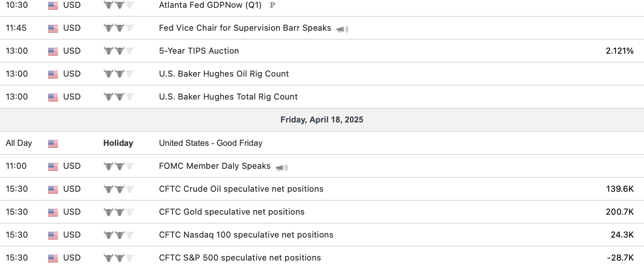View CFTC Crude Oil speculative net positions
This screenshot has height=272, width=644.
(241, 189)
